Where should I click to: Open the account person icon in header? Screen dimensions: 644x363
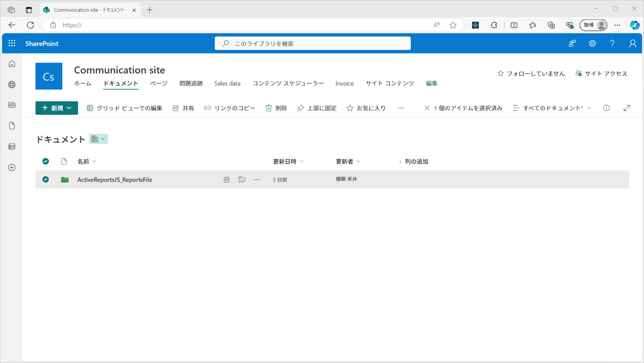pyautogui.click(x=633, y=43)
